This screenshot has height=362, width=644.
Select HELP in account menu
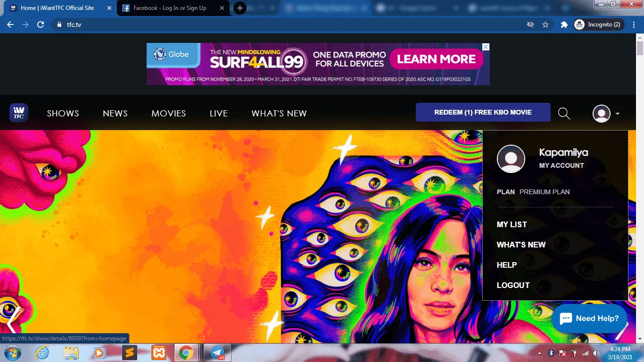click(x=507, y=265)
